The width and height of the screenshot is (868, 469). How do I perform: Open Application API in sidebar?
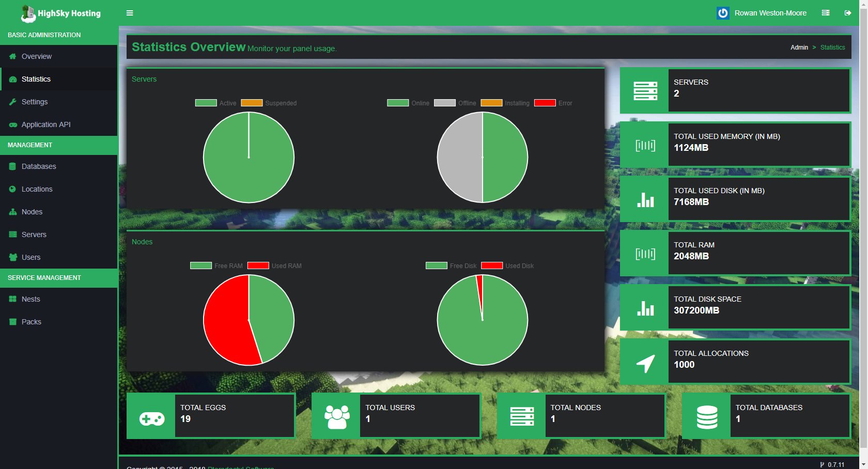[46, 124]
